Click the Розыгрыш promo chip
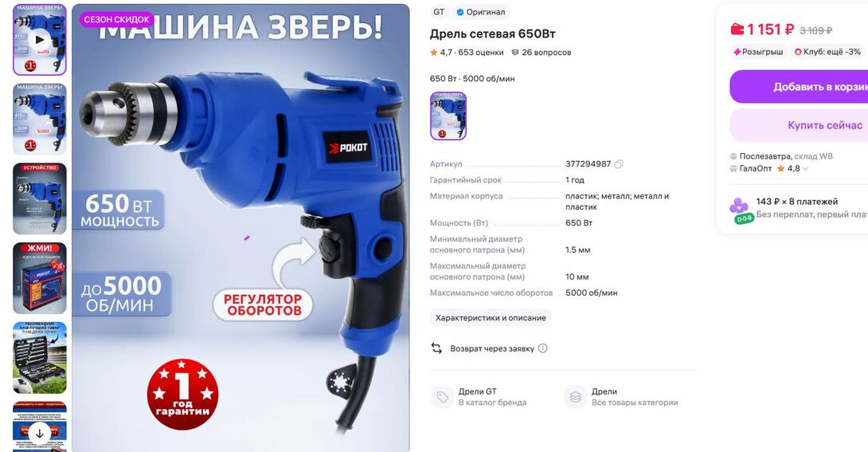868x452 pixels. pyautogui.click(x=758, y=52)
